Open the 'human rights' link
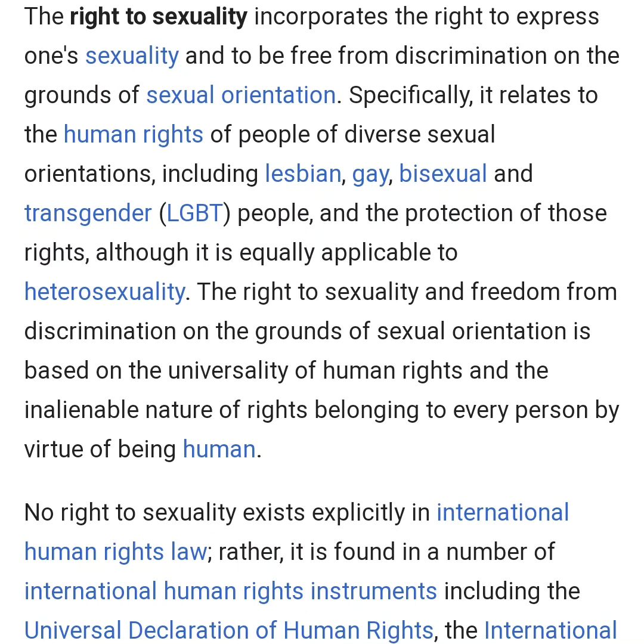Screen dimensions: 644x644 pos(134,135)
